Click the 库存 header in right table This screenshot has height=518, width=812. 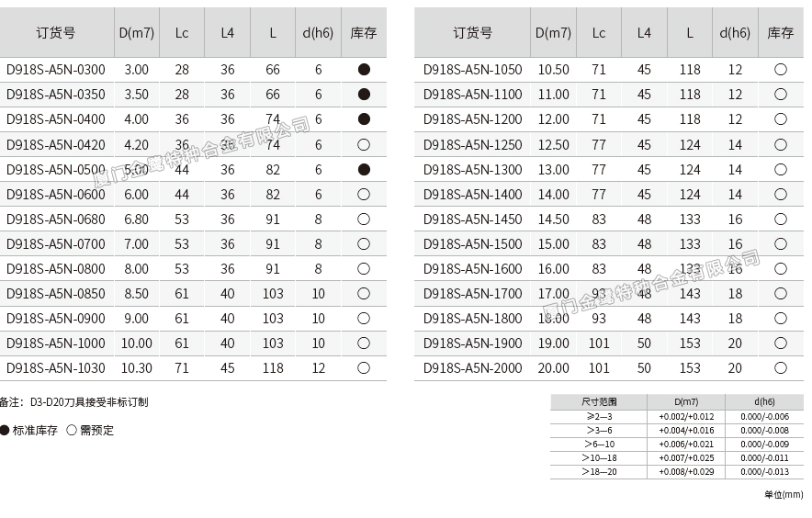[781, 32]
